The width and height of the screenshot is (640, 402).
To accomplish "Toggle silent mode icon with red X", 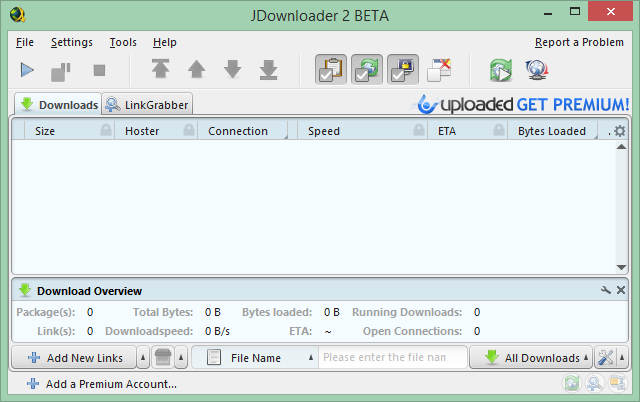I will pos(439,70).
